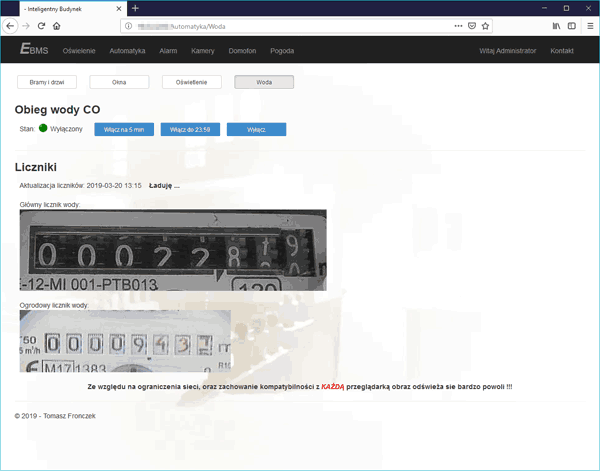
Task: Save page to Pocket icon
Action: click(x=472, y=25)
